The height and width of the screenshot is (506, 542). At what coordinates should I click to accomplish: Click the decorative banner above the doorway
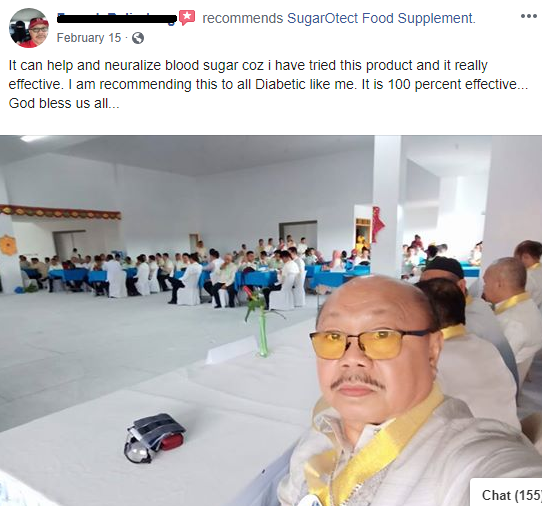60,212
